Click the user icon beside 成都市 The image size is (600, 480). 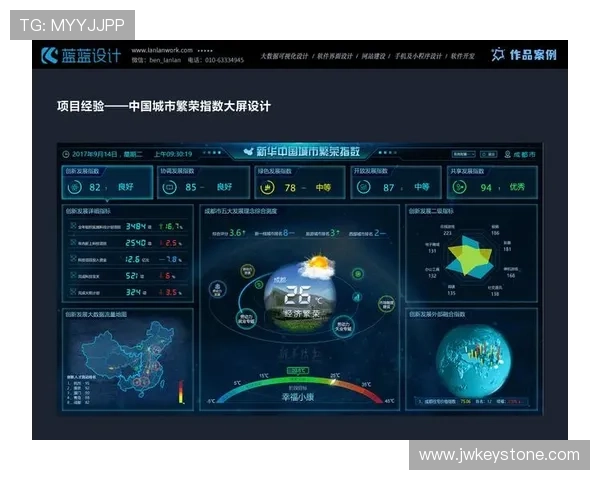point(507,154)
